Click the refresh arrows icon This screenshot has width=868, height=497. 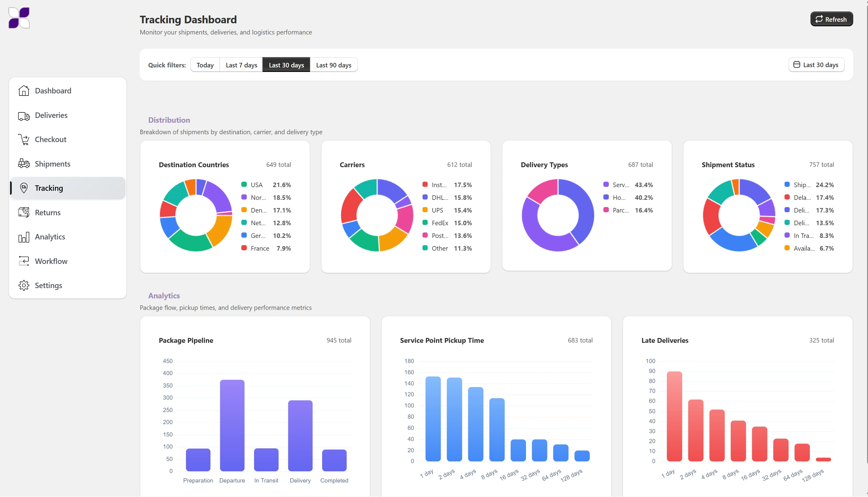[x=819, y=19]
